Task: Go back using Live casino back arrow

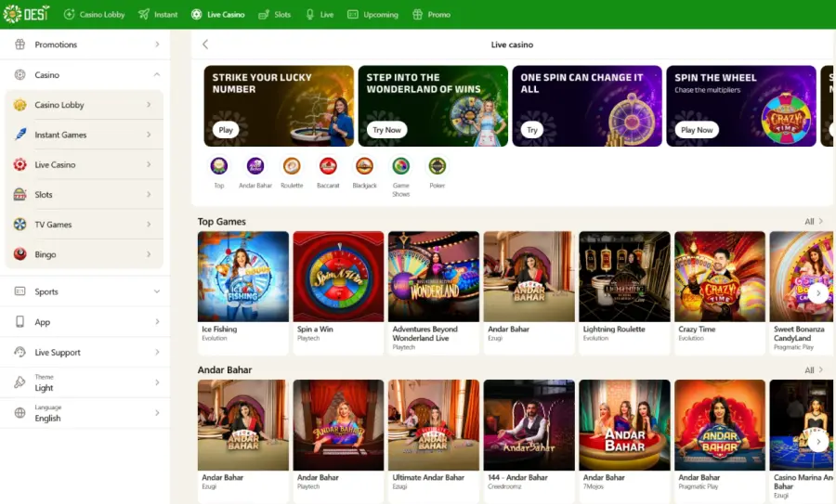Action: (x=205, y=45)
